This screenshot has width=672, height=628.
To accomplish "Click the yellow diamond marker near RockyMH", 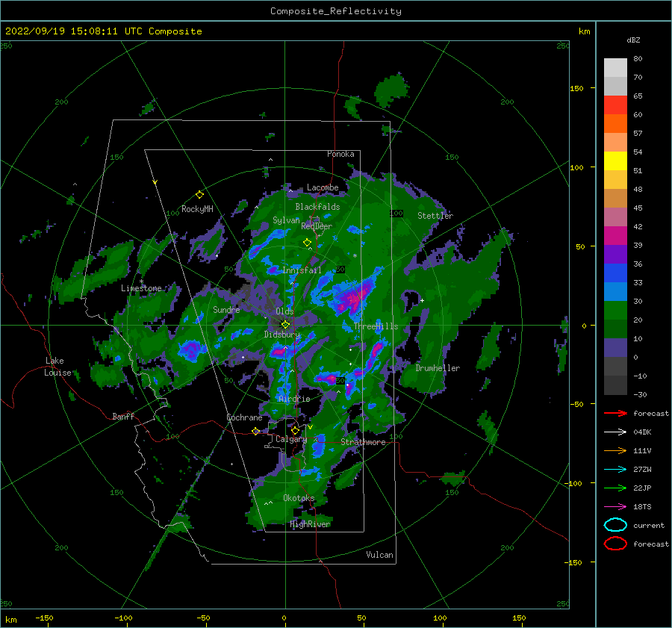I will click(199, 195).
